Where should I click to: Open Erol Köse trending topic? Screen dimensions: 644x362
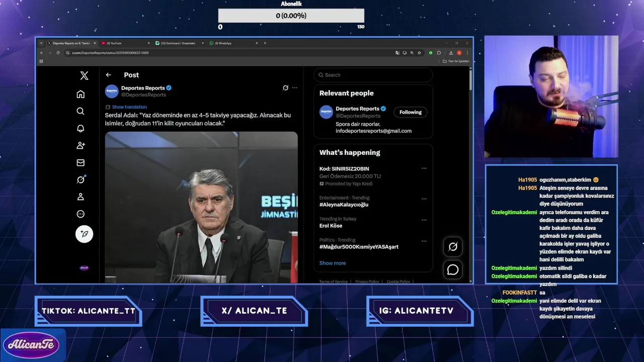point(331,226)
